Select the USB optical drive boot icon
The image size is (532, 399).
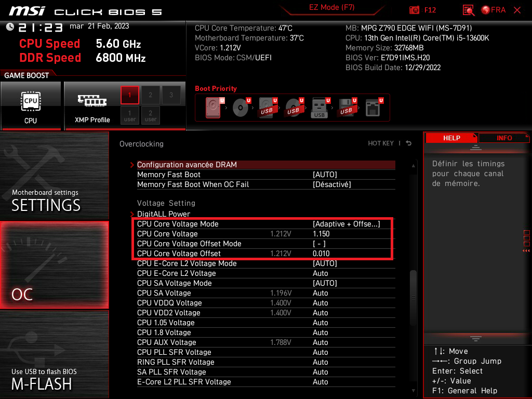294,108
